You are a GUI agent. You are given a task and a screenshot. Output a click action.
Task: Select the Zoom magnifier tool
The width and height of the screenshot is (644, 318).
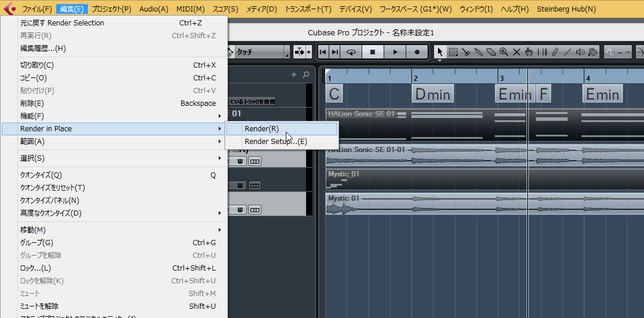pyautogui.click(x=504, y=52)
